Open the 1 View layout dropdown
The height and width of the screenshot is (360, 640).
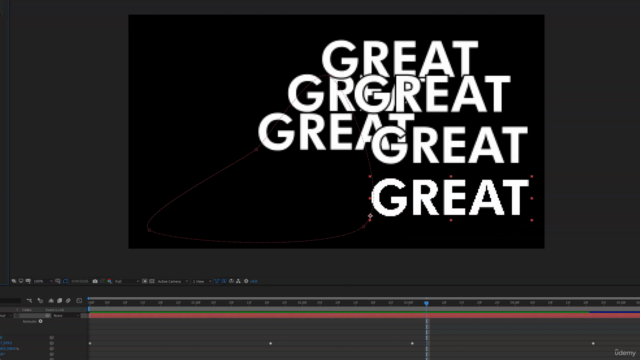(x=202, y=281)
